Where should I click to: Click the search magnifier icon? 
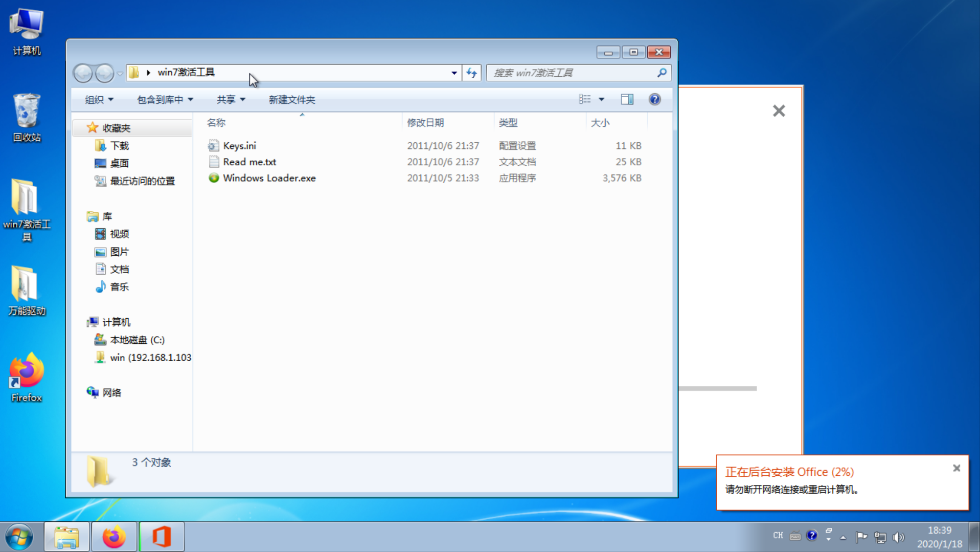click(662, 73)
